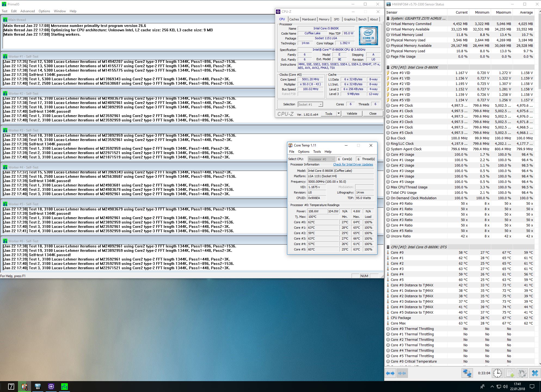
Task: Click the NUM indicator in Prime95 status bar
Action: pos(364,276)
